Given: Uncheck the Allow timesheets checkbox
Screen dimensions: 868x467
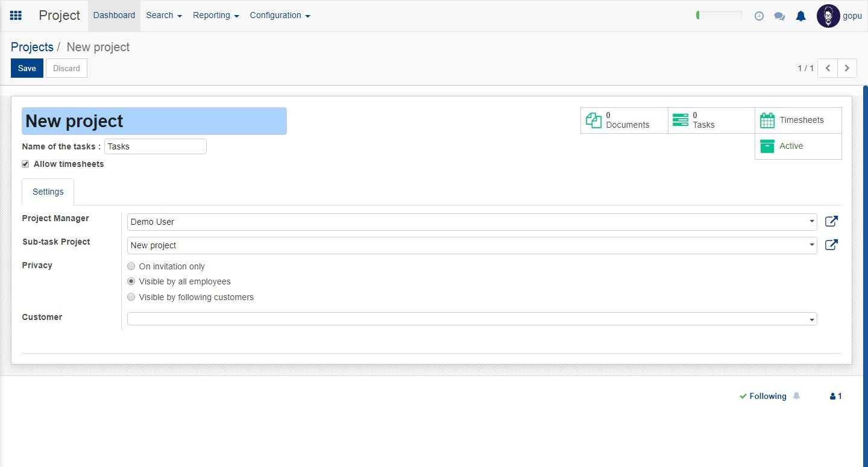Looking at the screenshot, I should coord(25,164).
